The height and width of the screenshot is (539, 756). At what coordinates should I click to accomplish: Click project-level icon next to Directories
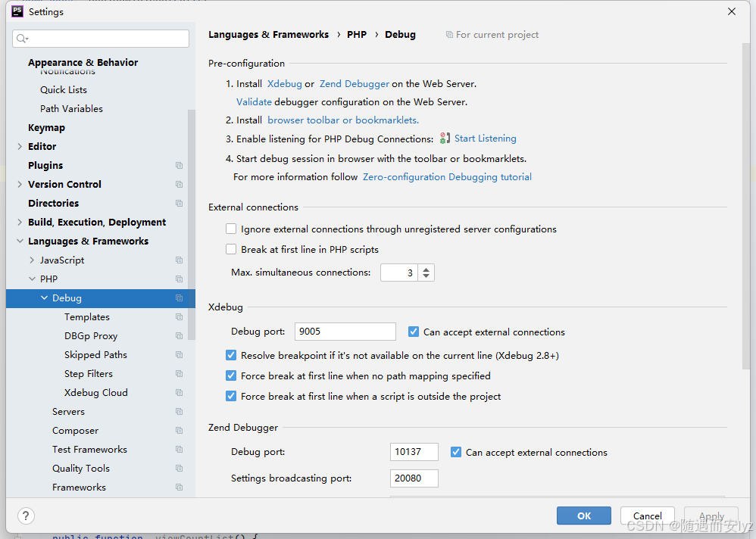(x=180, y=204)
